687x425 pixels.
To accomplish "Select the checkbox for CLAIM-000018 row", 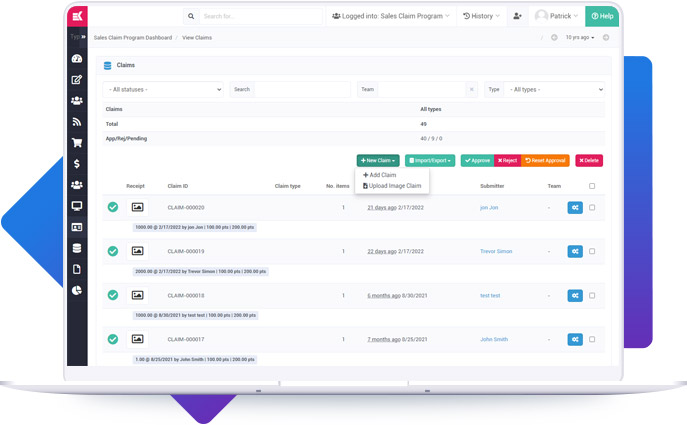I will pos(592,295).
